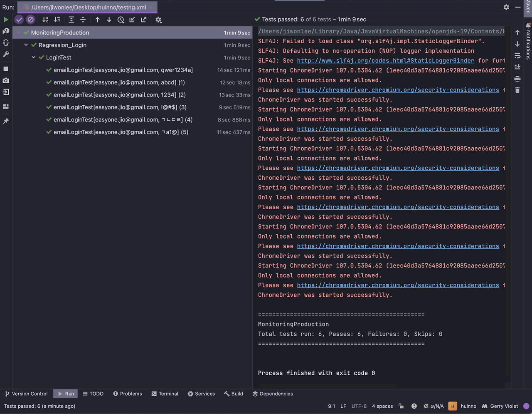The height and width of the screenshot is (414, 532).
Task: Collapse the LoginTest node
Action: pyautogui.click(x=33, y=57)
